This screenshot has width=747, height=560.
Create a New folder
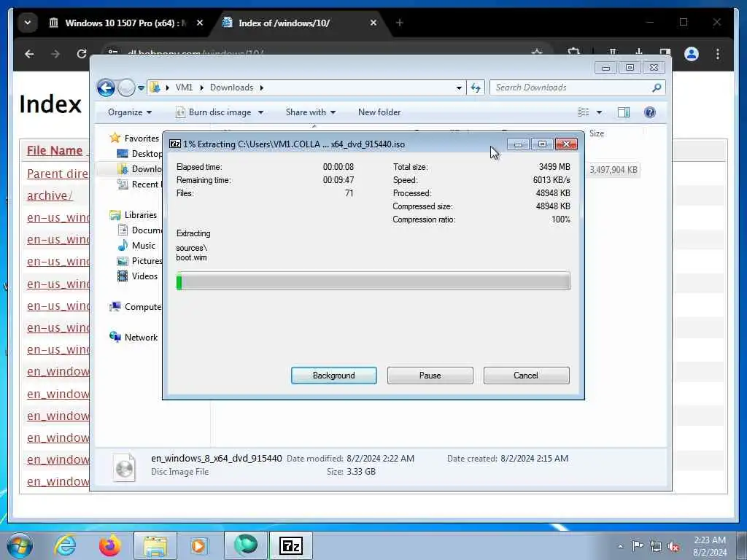click(x=379, y=112)
